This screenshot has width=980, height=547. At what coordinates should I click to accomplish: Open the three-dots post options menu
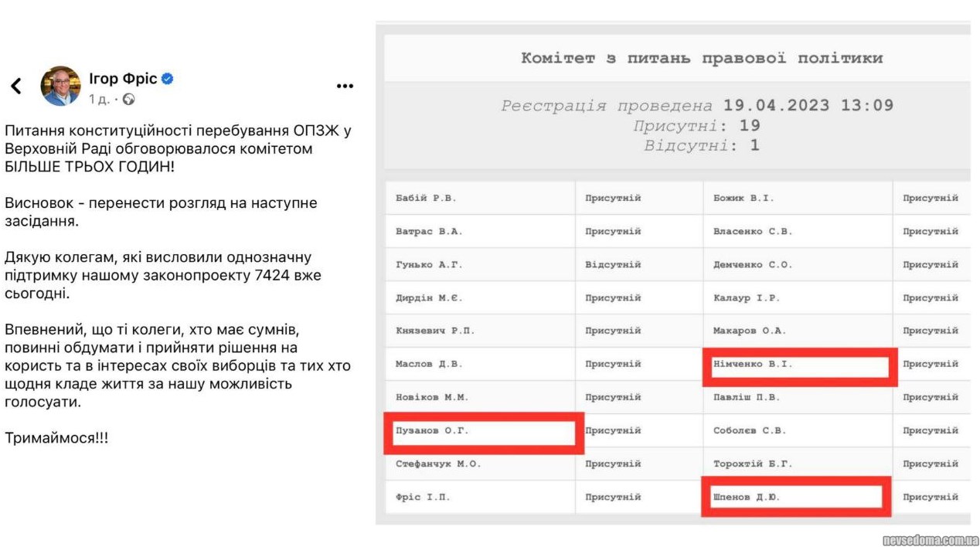click(x=345, y=86)
